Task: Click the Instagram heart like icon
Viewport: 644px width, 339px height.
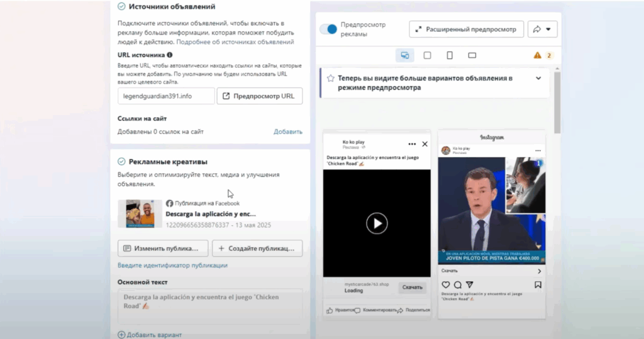Action: (446, 285)
